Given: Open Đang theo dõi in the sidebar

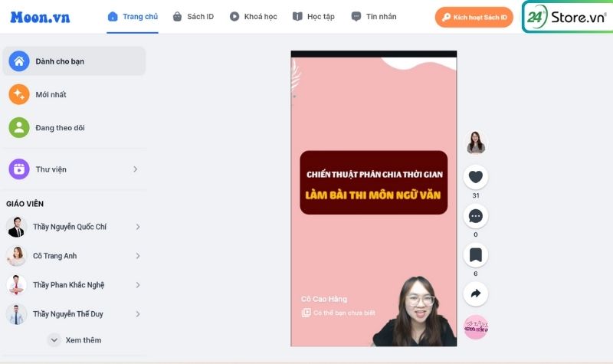Looking at the screenshot, I should [74, 127].
